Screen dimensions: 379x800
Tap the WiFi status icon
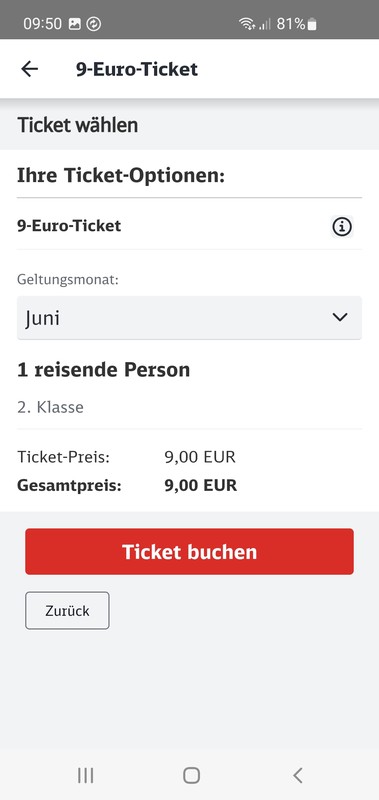pos(247,24)
